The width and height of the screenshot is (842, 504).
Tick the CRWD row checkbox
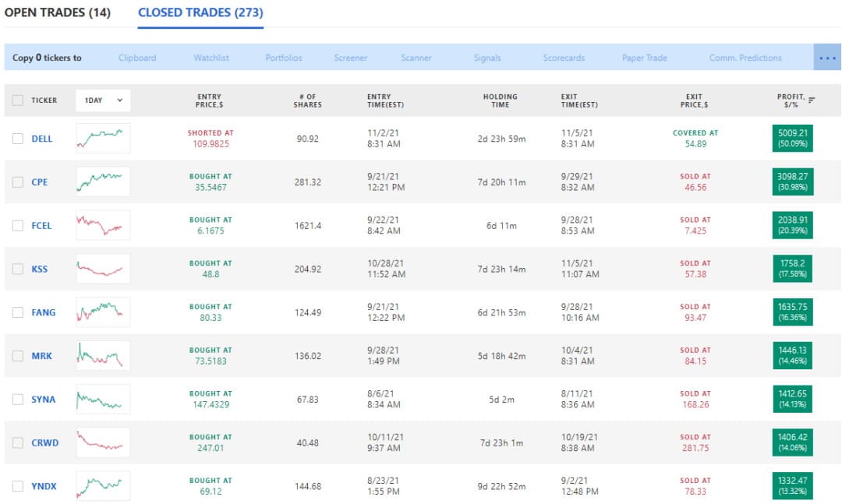[x=18, y=442]
